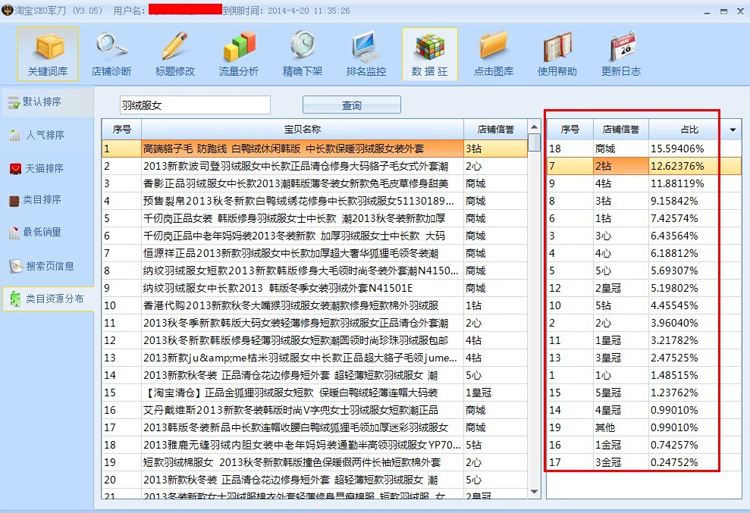This screenshot has height=513, width=750.
Task: Sort left table by 序号 header
Action: click(122, 129)
